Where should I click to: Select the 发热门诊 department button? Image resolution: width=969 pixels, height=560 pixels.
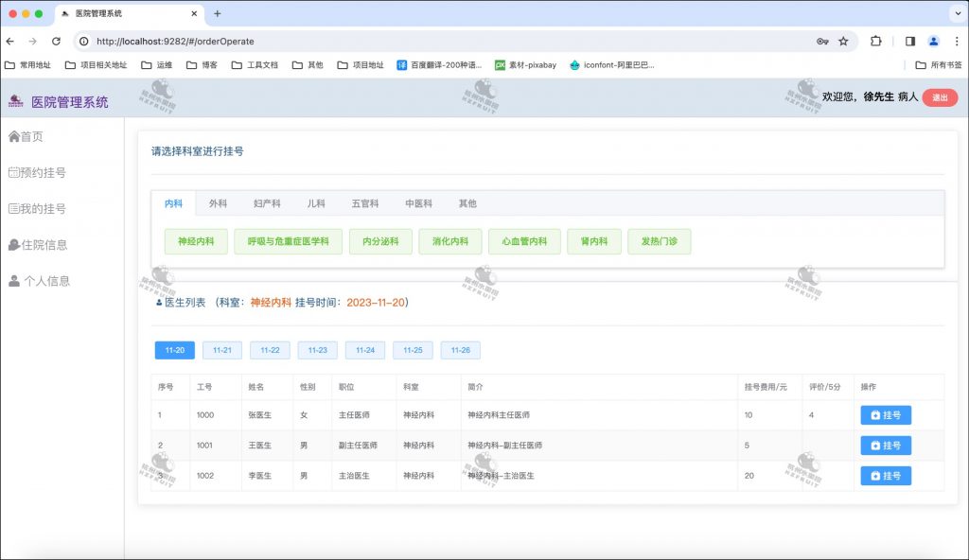click(x=659, y=241)
